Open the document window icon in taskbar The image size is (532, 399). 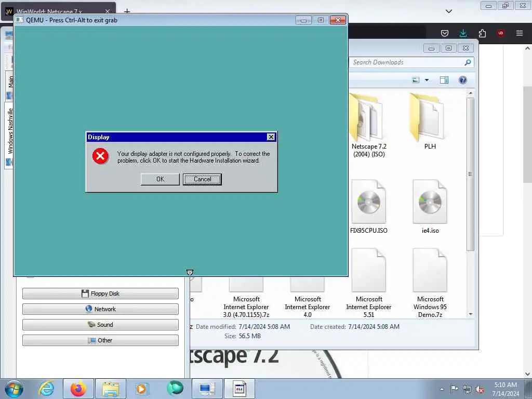239,389
